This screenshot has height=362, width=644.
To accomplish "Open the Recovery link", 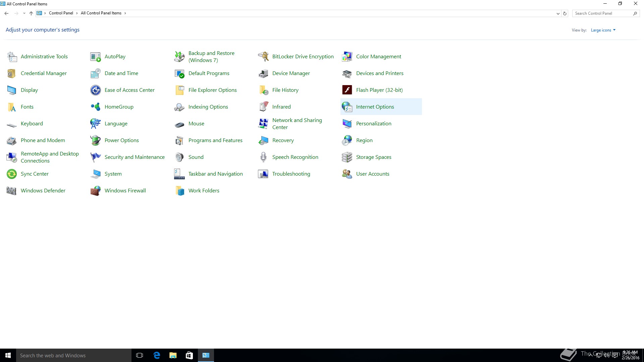I will click(x=283, y=140).
